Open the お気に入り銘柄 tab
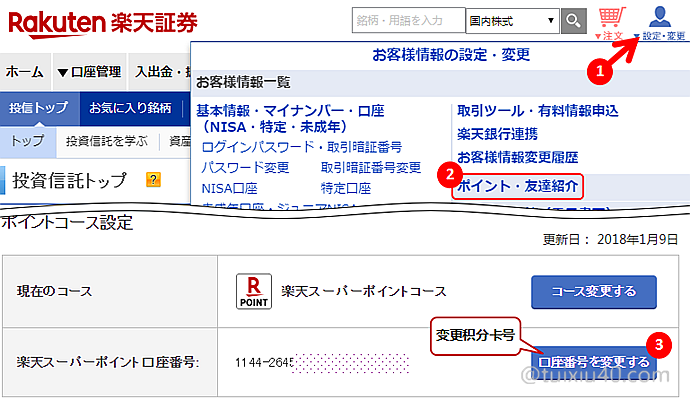This screenshot has height=399, width=690. click(130, 108)
